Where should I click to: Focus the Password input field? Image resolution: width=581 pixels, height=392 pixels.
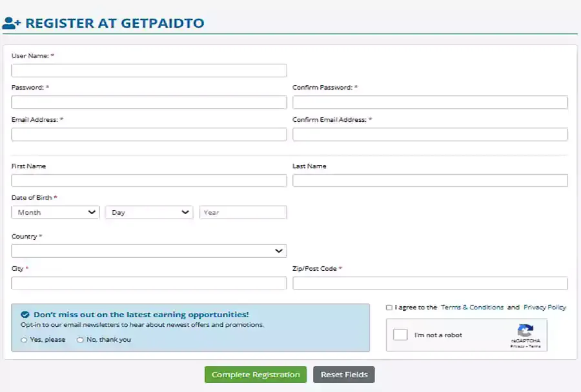coord(149,102)
